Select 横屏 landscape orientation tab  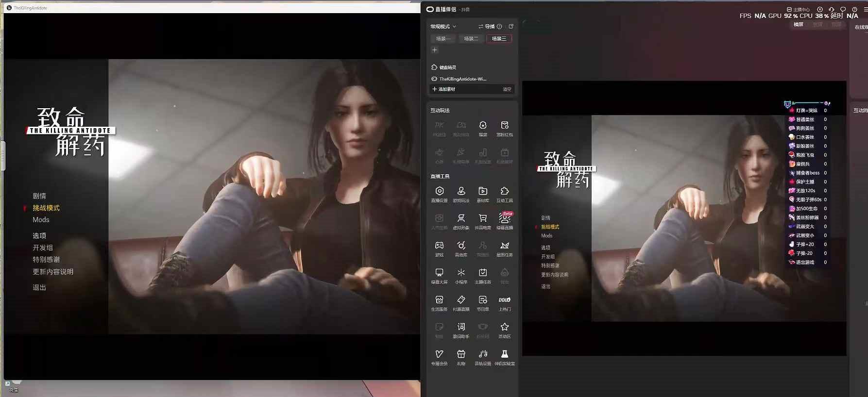pyautogui.click(x=799, y=24)
